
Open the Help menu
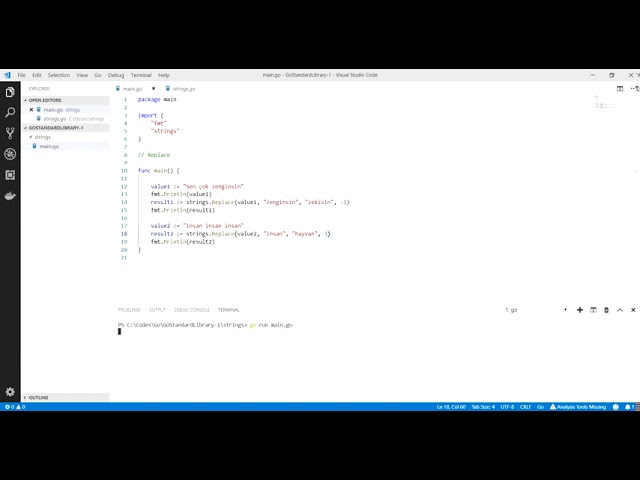coord(164,75)
